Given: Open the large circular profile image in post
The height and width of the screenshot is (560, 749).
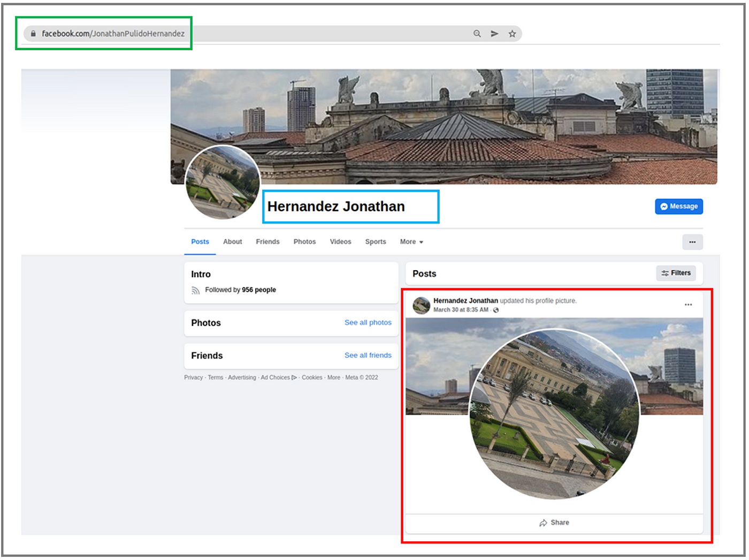Looking at the screenshot, I should [x=554, y=414].
